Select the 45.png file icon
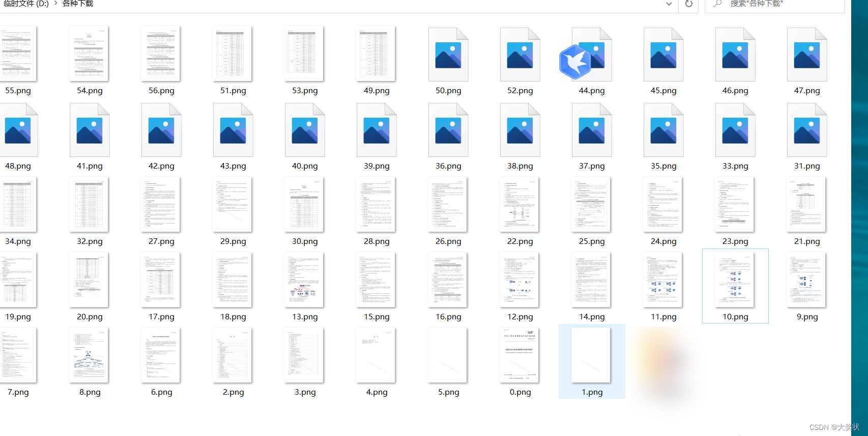This screenshot has height=436, width=868. click(663, 54)
